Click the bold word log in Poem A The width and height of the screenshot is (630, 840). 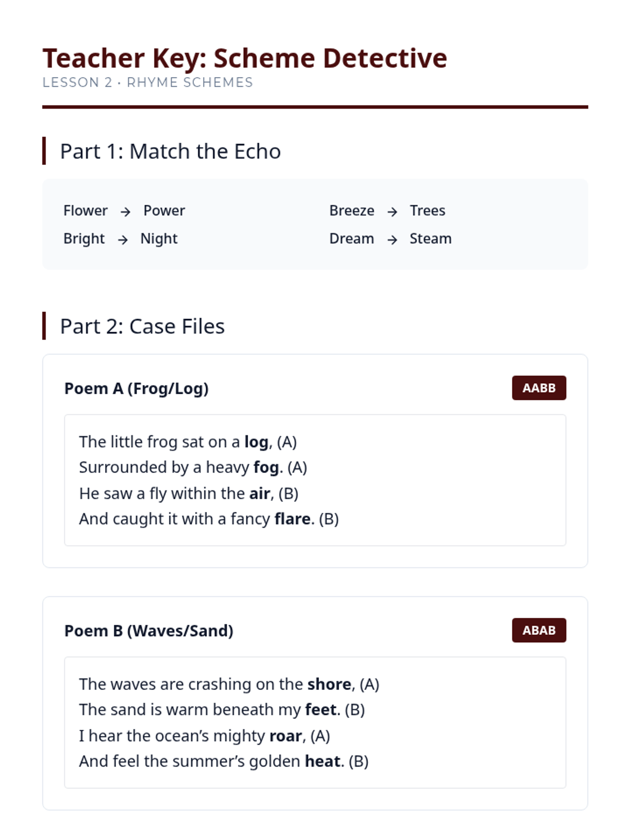(256, 442)
